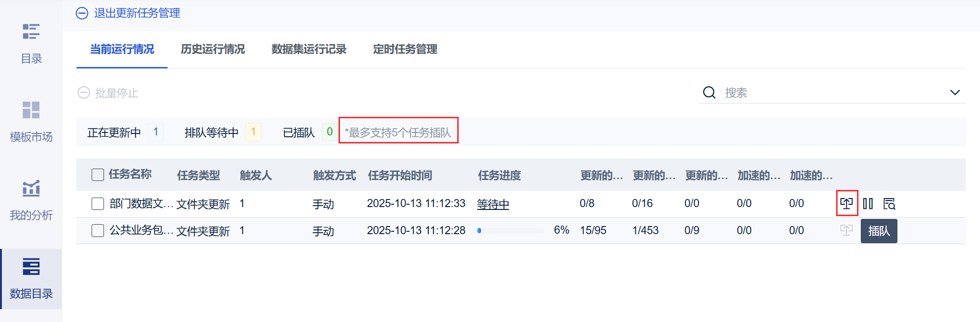980x322 pixels.
Task: Open the 数据集运行记录 tab
Action: coord(309,49)
